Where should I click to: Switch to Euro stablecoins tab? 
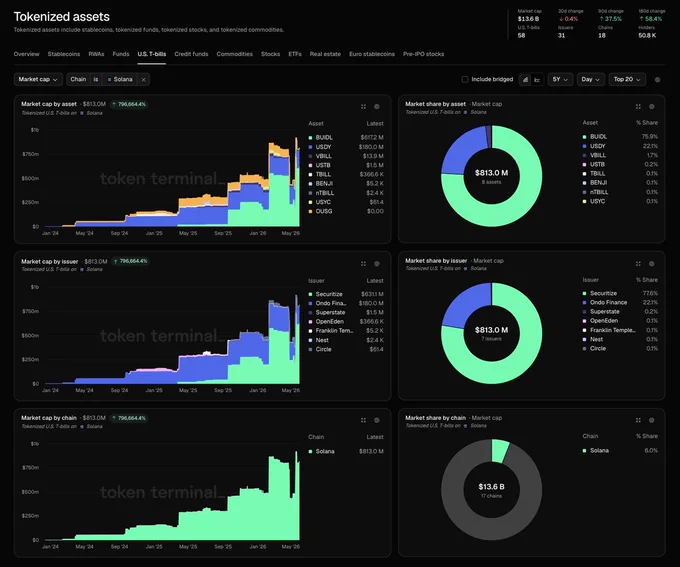(x=372, y=54)
